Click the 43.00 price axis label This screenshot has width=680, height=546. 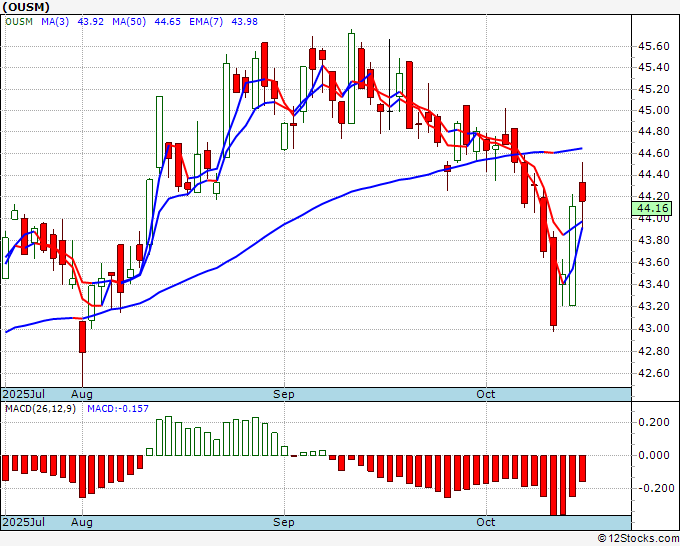(653, 329)
